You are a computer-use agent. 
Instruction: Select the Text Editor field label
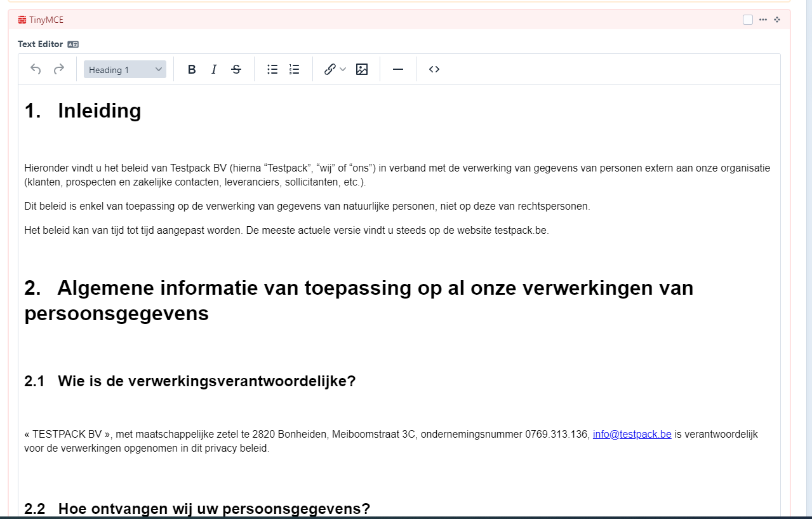pos(39,44)
